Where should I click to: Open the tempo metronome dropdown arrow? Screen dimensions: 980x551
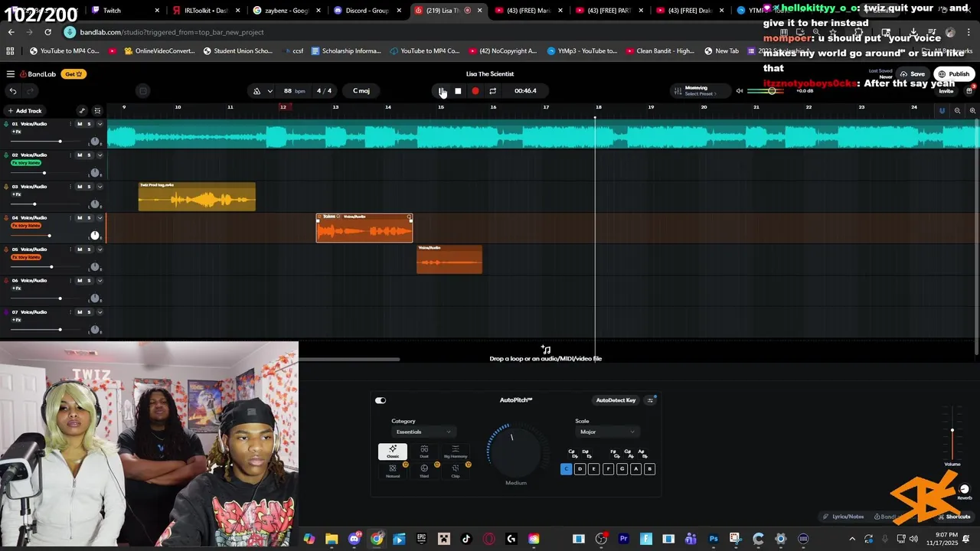click(x=269, y=91)
